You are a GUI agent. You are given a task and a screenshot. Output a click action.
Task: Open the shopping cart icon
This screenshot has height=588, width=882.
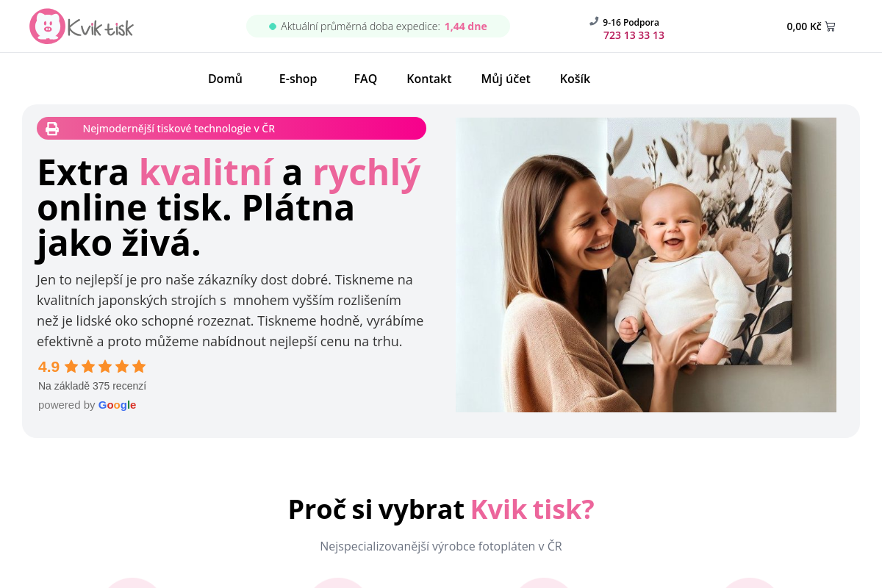831,26
